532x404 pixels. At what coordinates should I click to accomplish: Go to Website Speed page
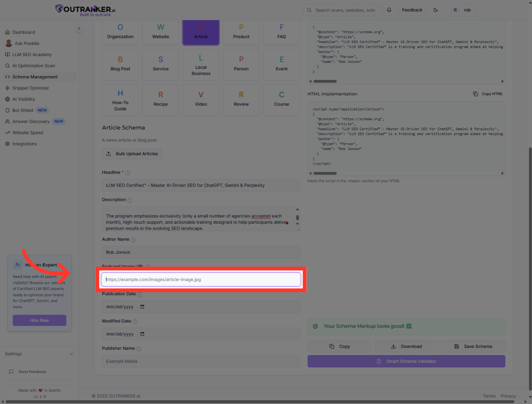tap(39, 133)
